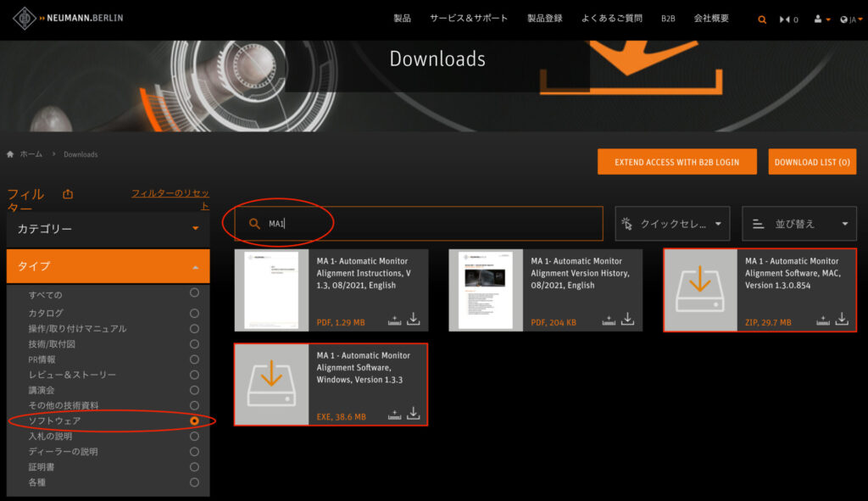Select the その他の技術資料 filter
This screenshot has height=501, width=868.
click(194, 405)
